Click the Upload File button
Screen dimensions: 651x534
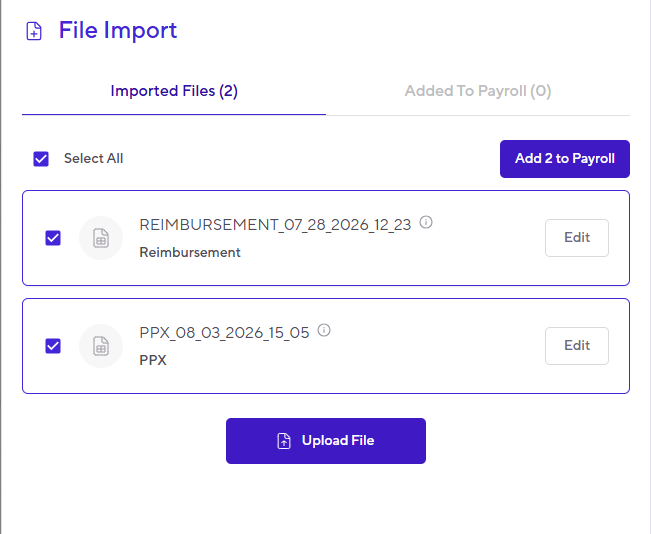tap(326, 441)
